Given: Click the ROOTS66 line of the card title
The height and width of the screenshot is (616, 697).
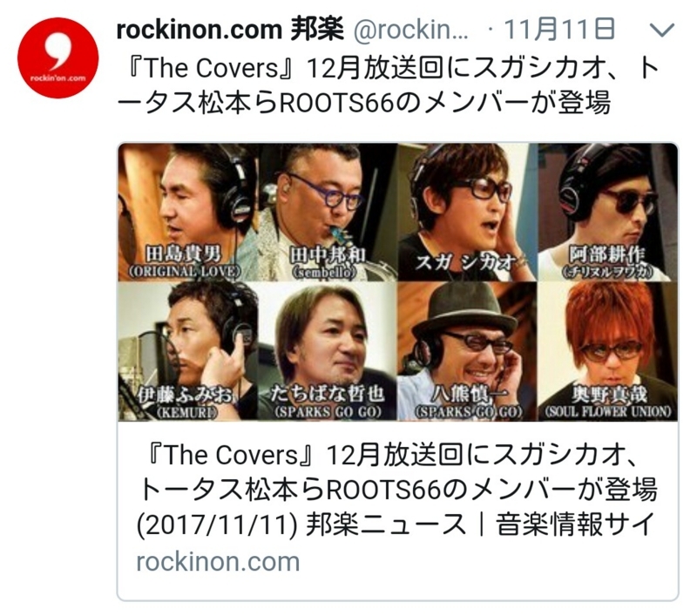Looking at the screenshot, I should pyautogui.click(x=396, y=490).
